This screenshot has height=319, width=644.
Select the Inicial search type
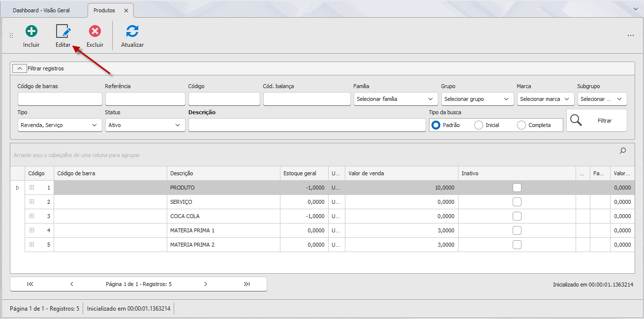[x=479, y=125]
